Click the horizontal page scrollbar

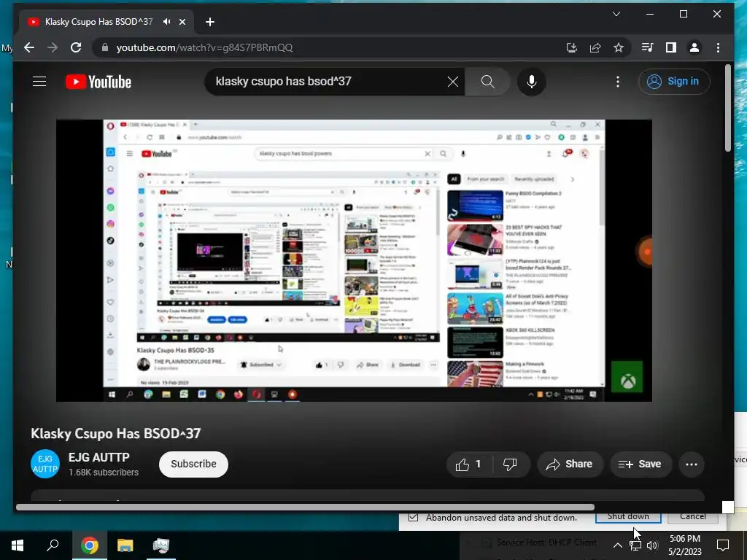(x=305, y=507)
